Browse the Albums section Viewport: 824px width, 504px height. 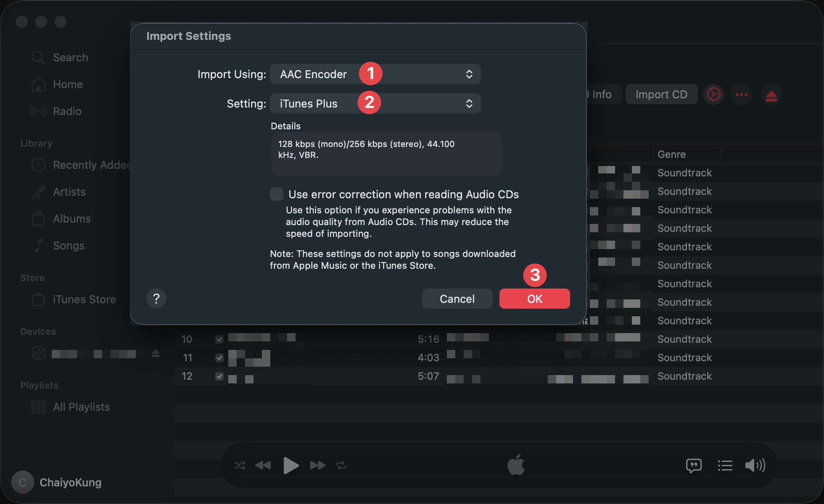pos(72,218)
